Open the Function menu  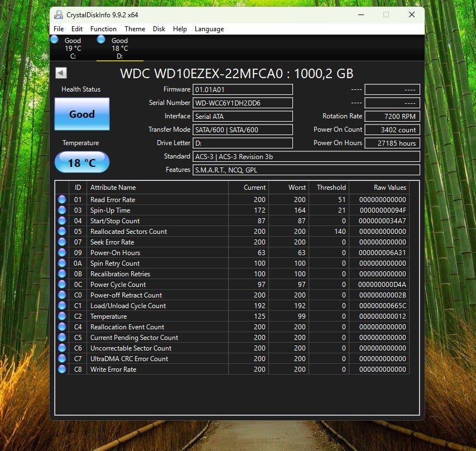103,29
